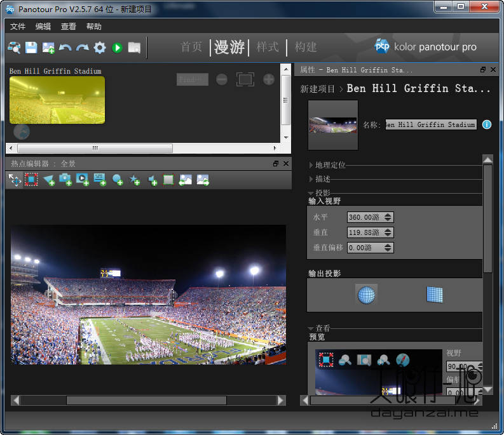Collapse the 投影 section
Image resolution: width=504 pixels, height=435 pixels.
pyautogui.click(x=322, y=193)
